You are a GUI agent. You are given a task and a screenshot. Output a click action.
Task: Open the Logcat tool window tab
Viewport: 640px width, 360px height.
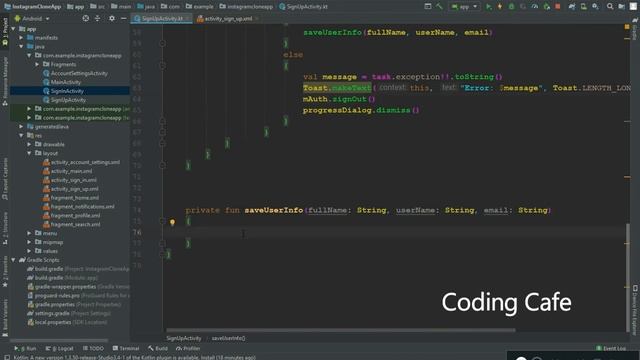coord(60,349)
